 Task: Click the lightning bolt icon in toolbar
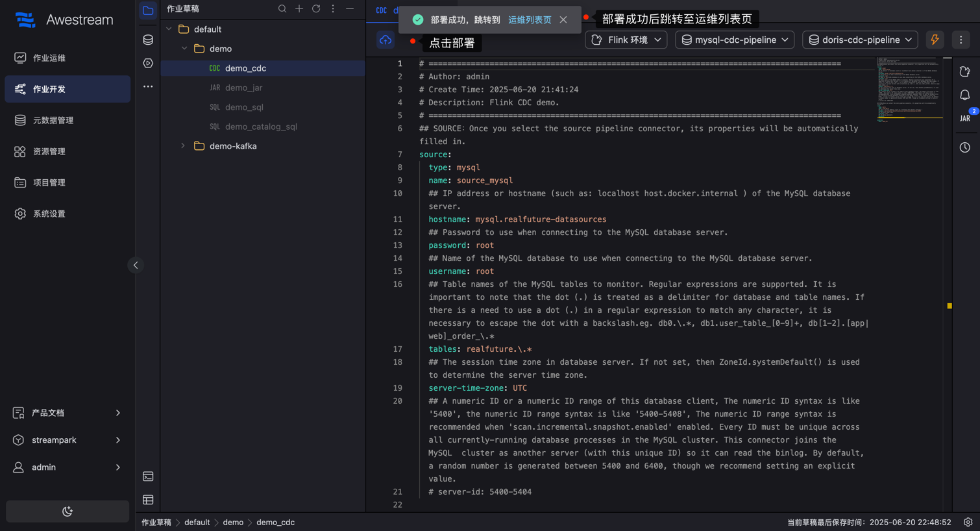point(935,40)
